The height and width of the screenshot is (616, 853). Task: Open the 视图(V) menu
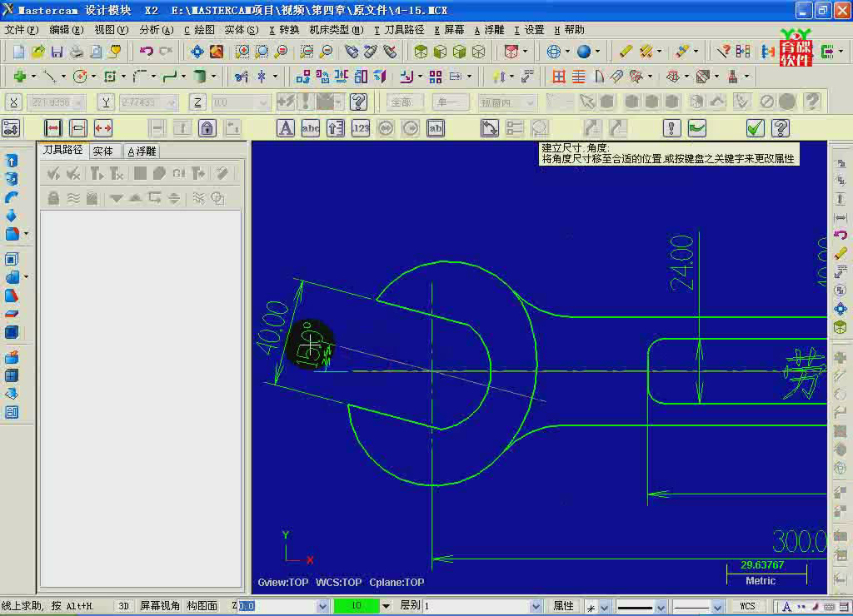tap(112, 30)
